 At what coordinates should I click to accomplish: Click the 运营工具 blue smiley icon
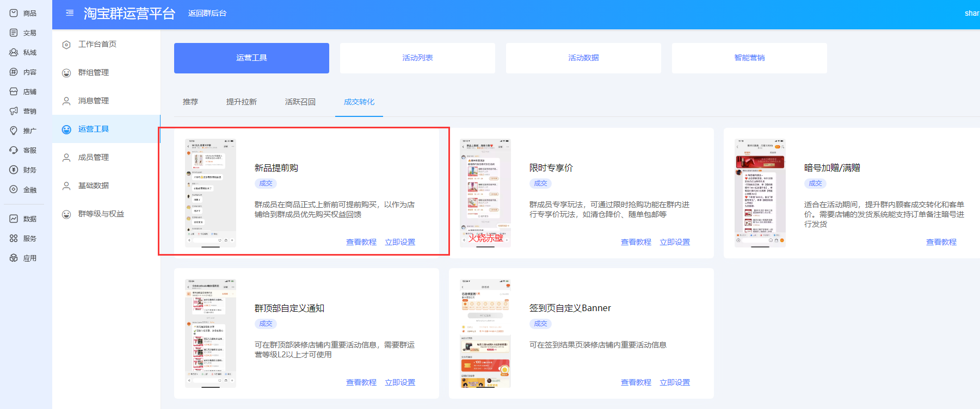(x=66, y=129)
